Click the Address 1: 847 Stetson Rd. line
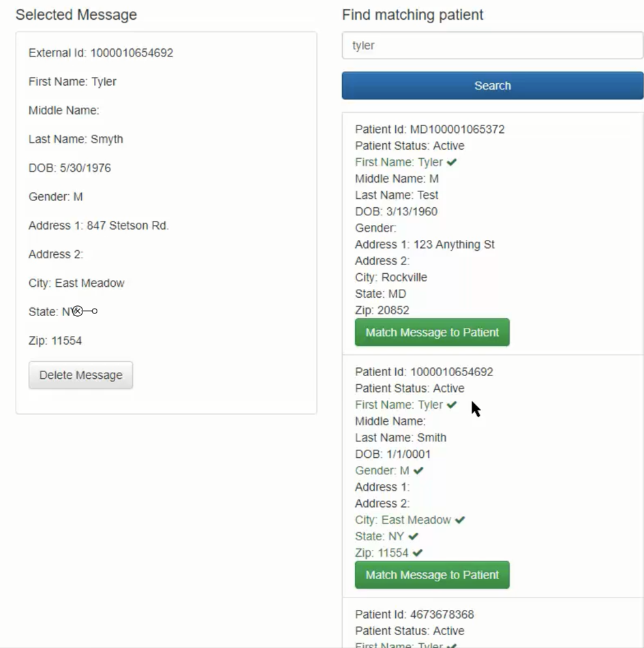Screen dimensions: 644x648 pyautogui.click(x=98, y=226)
